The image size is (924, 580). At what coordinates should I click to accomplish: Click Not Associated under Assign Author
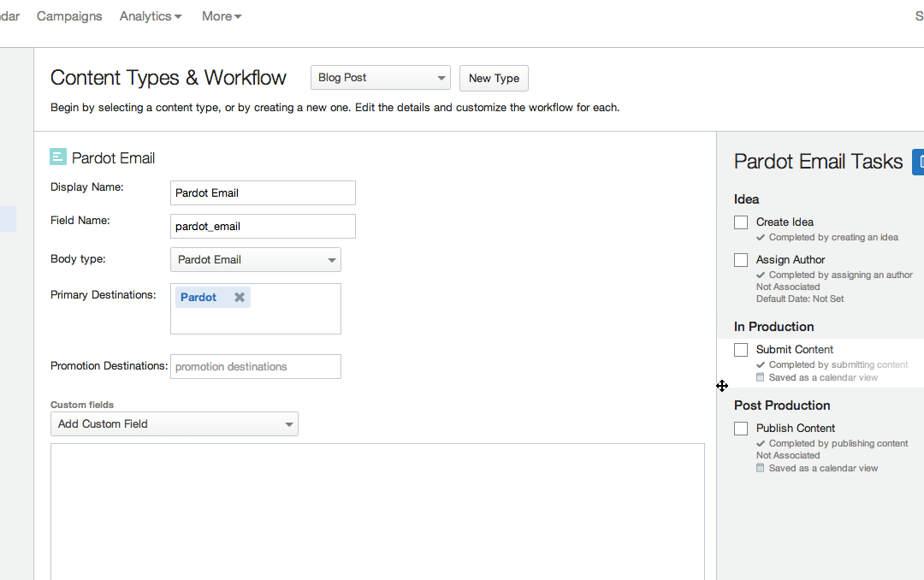[788, 287]
